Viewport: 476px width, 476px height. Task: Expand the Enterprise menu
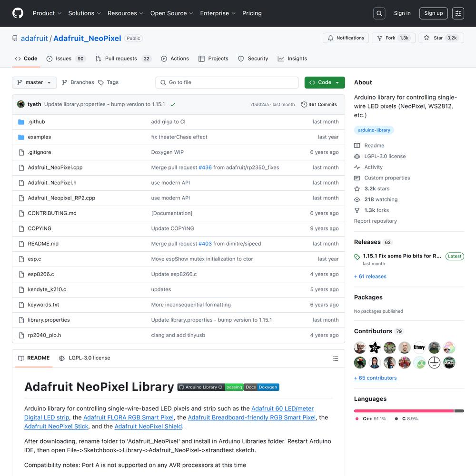pos(218,13)
